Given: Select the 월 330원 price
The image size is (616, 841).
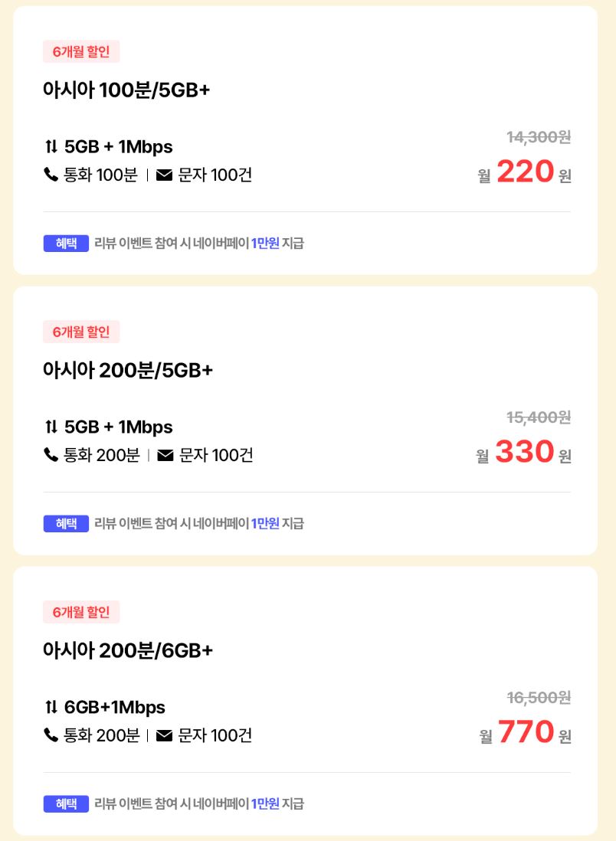Looking at the screenshot, I should click(524, 453).
